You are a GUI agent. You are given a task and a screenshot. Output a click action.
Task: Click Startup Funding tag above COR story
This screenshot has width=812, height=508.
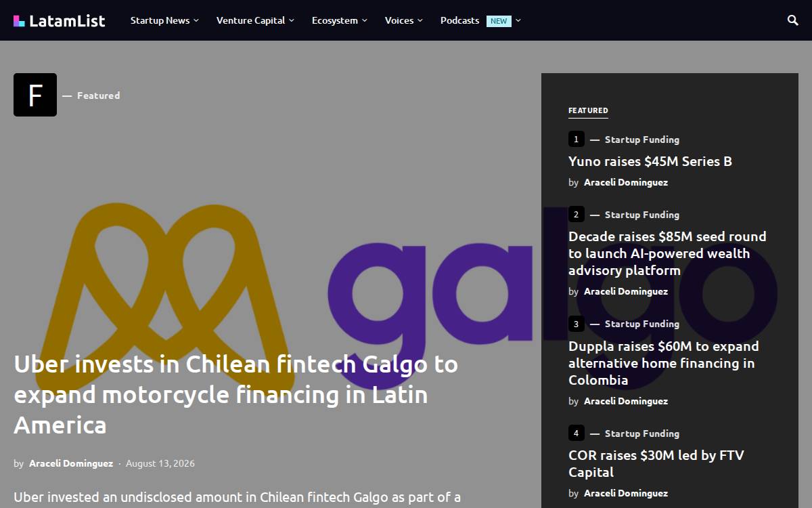pos(642,433)
